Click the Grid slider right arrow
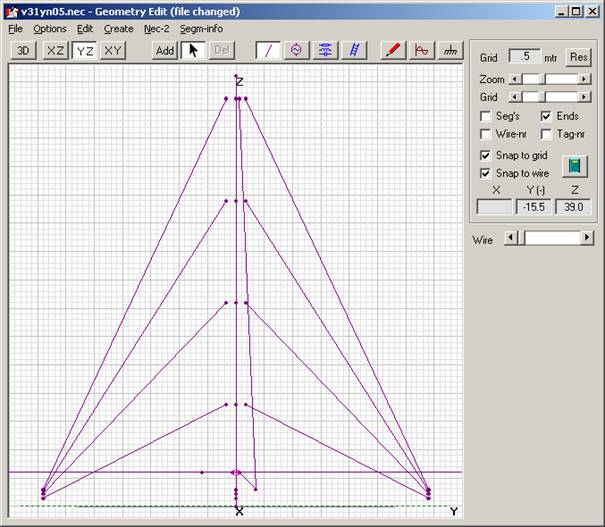Viewport: 605px width, 527px height. click(x=585, y=97)
